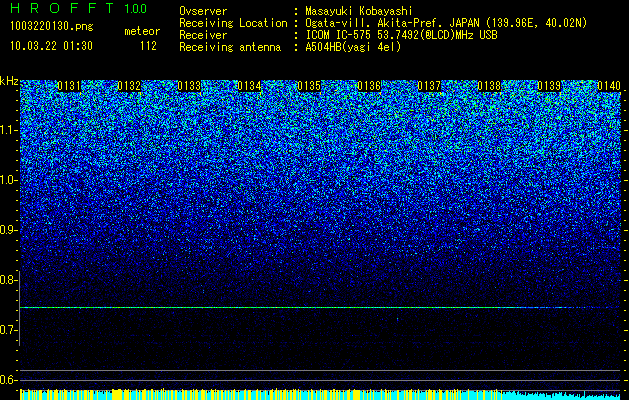This screenshot has width=629, height=400.
Task: Click the 0.9 kHz axis label
Action: 8,230
